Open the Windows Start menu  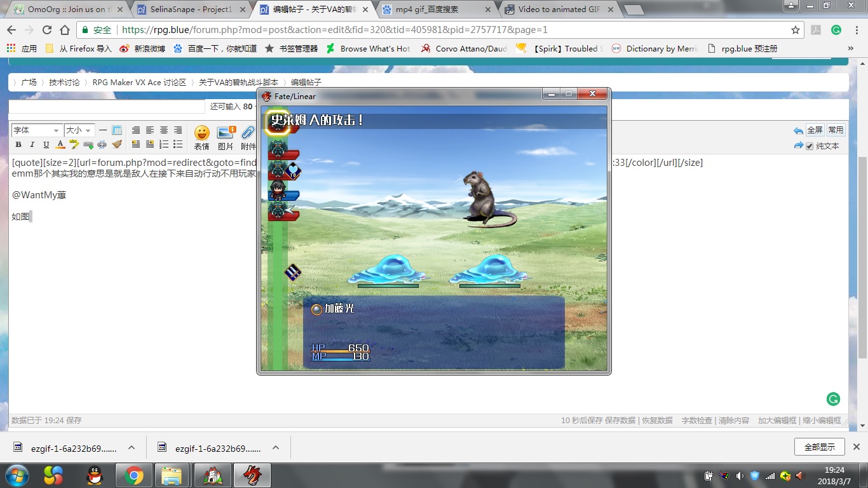pyautogui.click(x=17, y=475)
